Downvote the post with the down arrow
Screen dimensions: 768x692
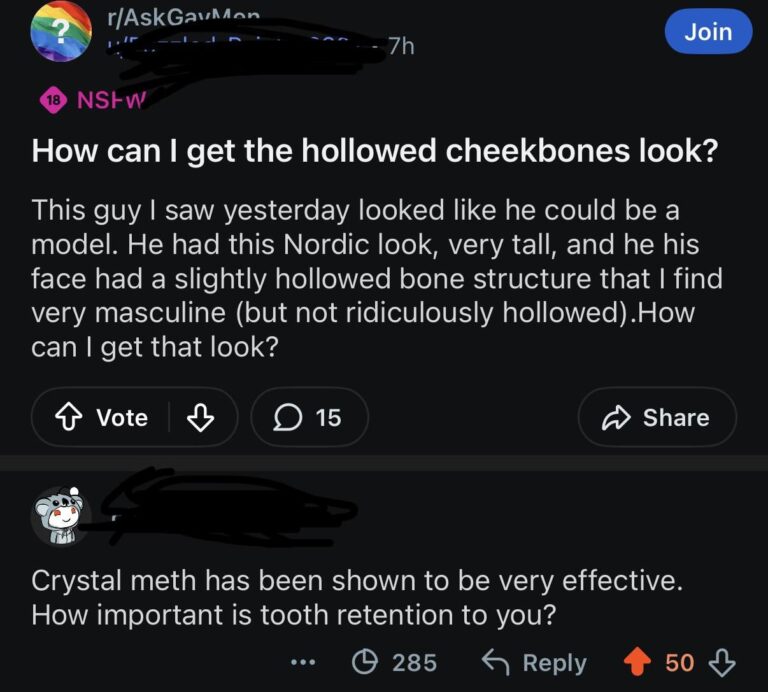(201, 417)
